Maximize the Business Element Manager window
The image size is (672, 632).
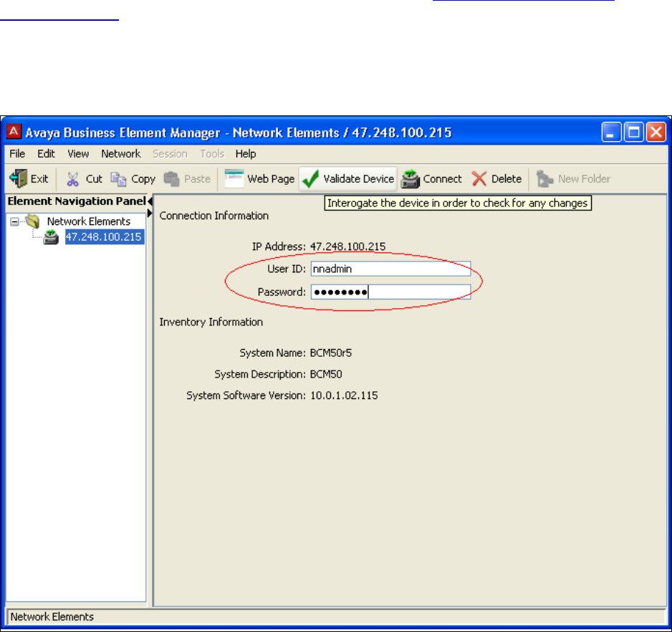tap(634, 132)
